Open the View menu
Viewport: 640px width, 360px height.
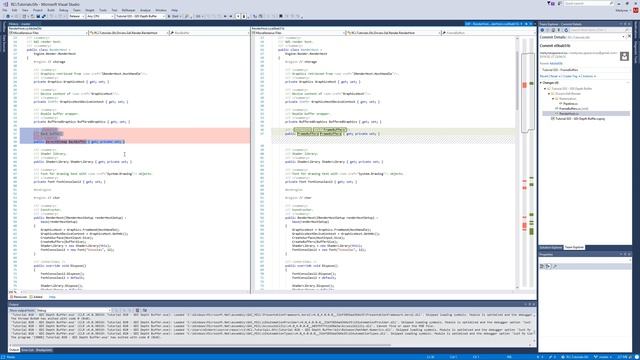(x=25, y=10)
